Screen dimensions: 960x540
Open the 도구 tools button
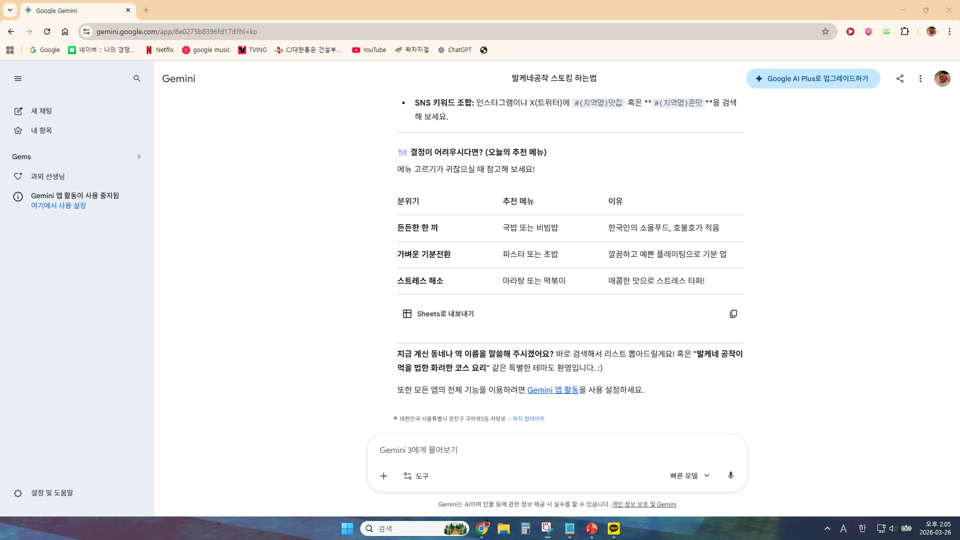point(416,476)
